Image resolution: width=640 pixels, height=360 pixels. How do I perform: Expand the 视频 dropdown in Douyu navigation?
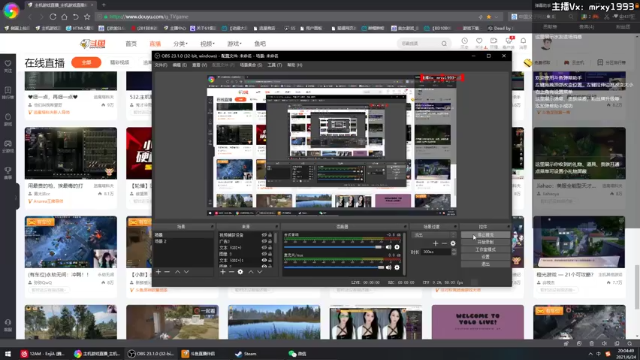point(207,44)
